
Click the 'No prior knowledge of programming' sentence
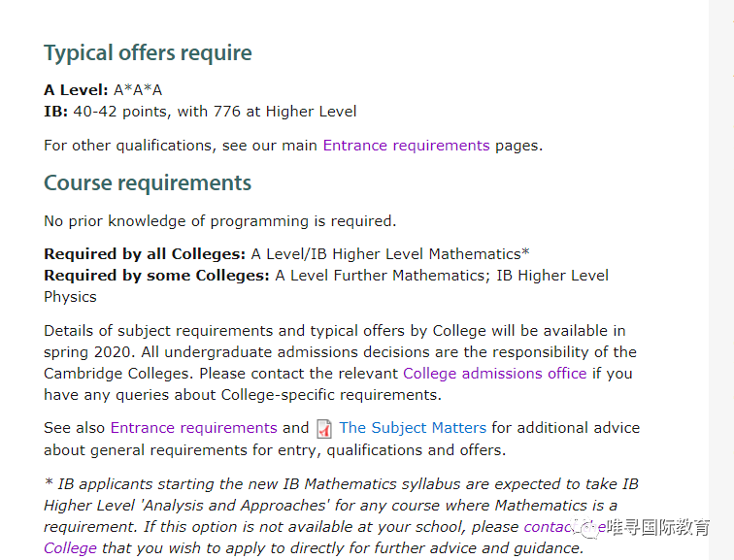pos(220,221)
